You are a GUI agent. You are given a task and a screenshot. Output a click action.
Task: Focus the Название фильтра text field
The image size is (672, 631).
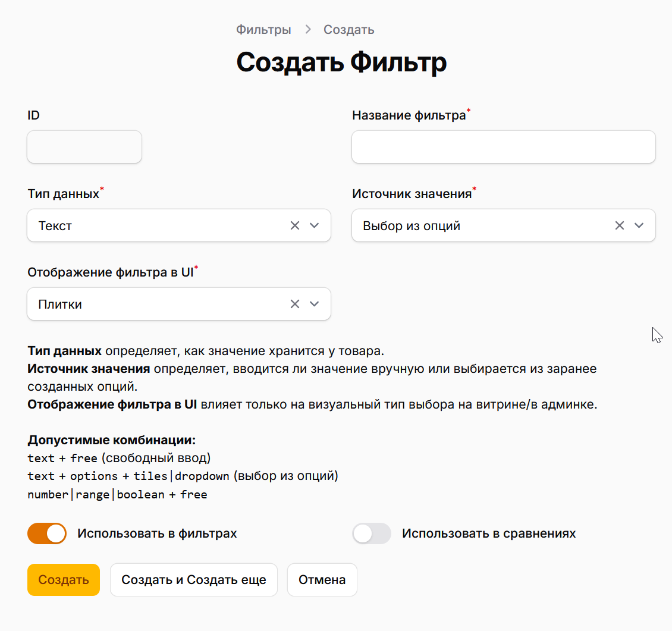pos(503,146)
